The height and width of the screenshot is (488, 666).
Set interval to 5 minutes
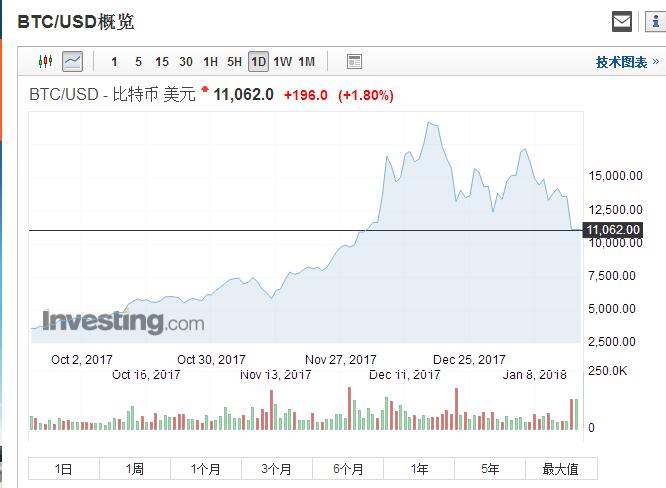(138, 62)
